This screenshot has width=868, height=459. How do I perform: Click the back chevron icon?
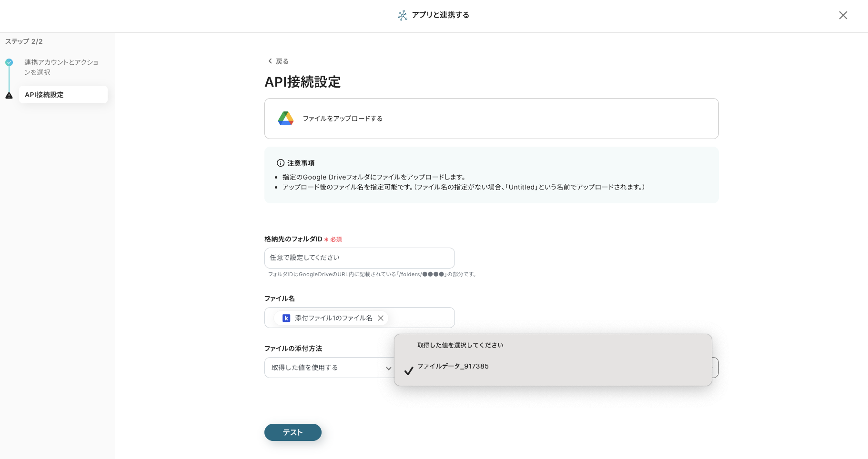(270, 61)
